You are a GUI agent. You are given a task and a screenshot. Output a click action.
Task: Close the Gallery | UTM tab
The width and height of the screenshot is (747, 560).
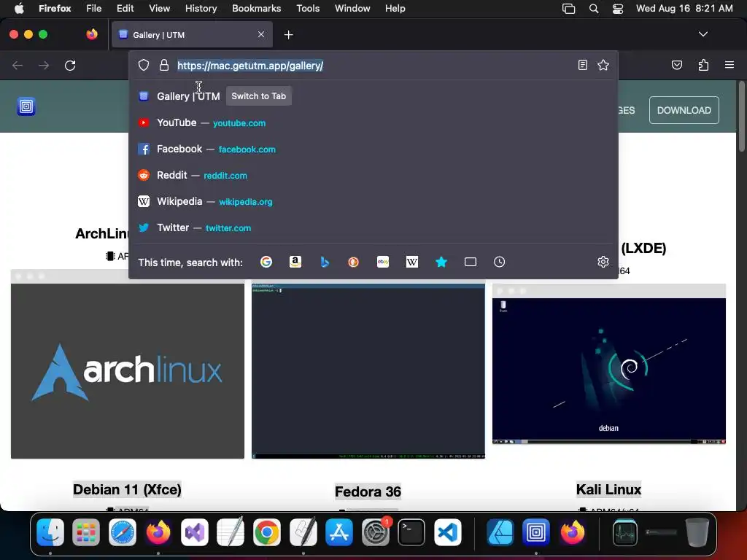[260, 34]
